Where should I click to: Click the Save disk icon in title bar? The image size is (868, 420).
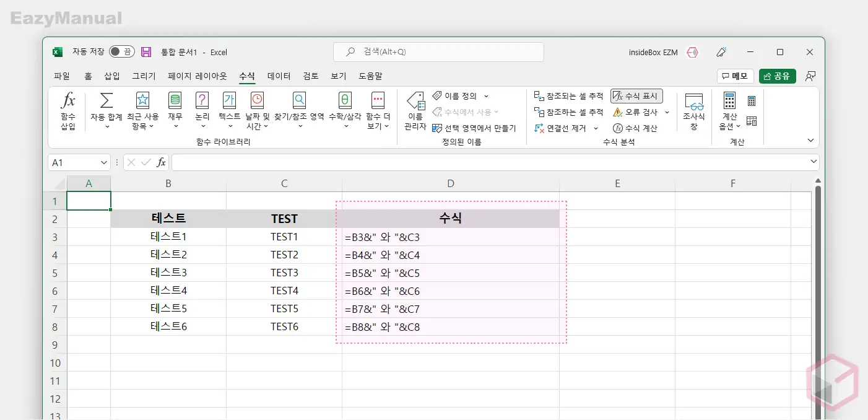pos(146,52)
